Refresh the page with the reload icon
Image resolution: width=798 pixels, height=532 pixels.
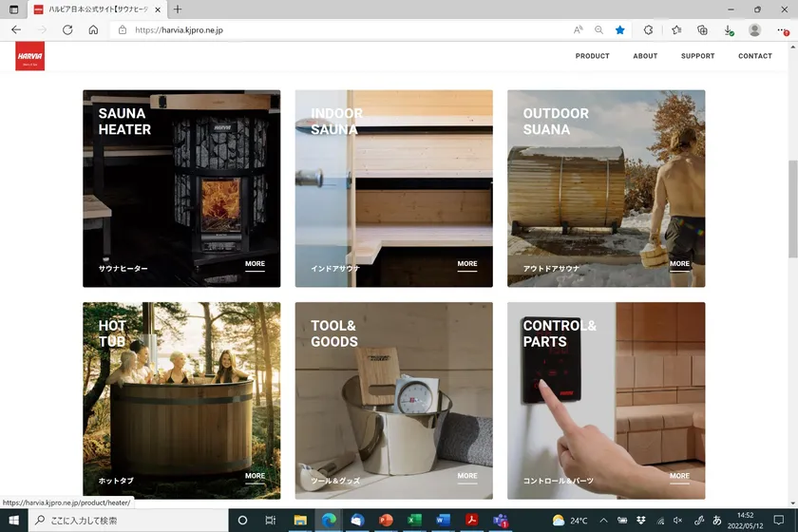[x=67, y=30]
